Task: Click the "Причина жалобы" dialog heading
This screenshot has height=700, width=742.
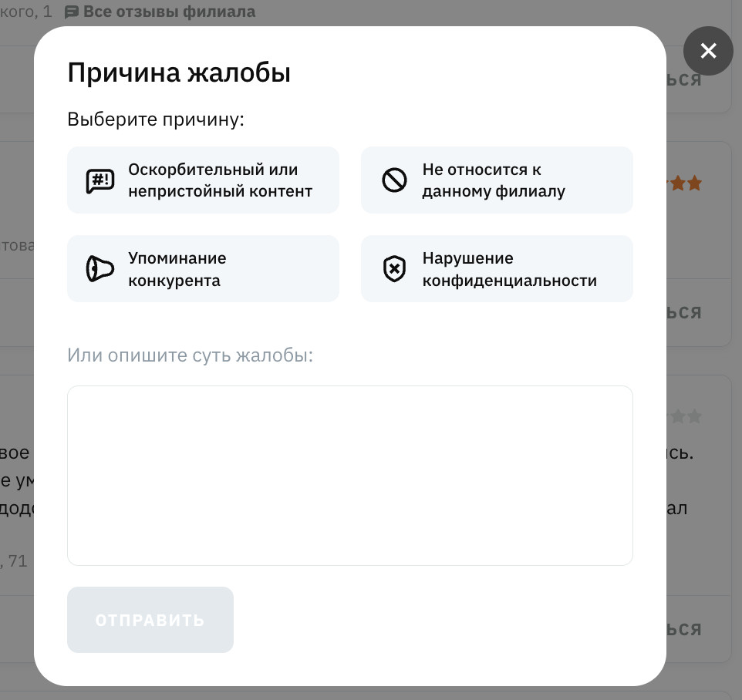Action: click(x=179, y=73)
